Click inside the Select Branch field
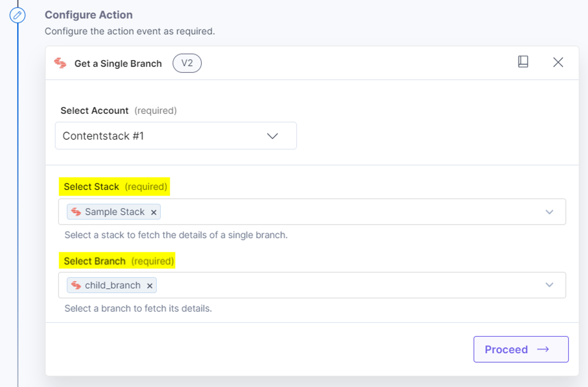The image size is (588, 387). coord(312,285)
